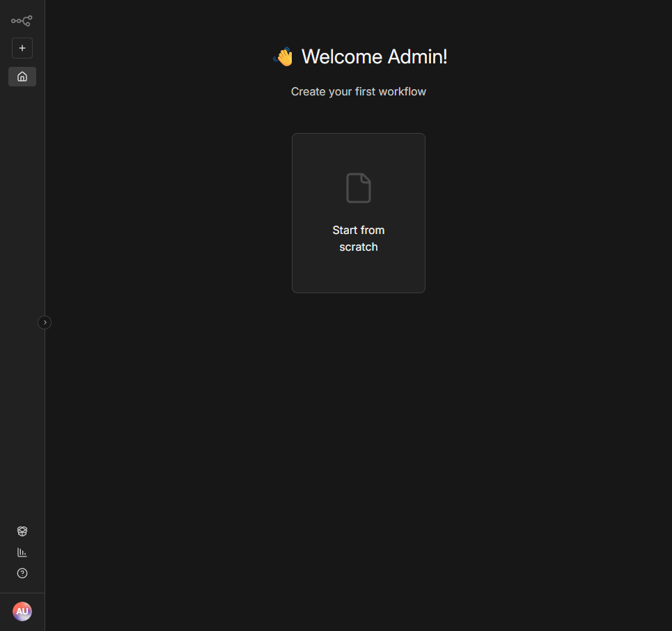Viewport: 672px width, 631px height.
Task: Open the n8n logo in the sidebar
Action: click(22, 20)
